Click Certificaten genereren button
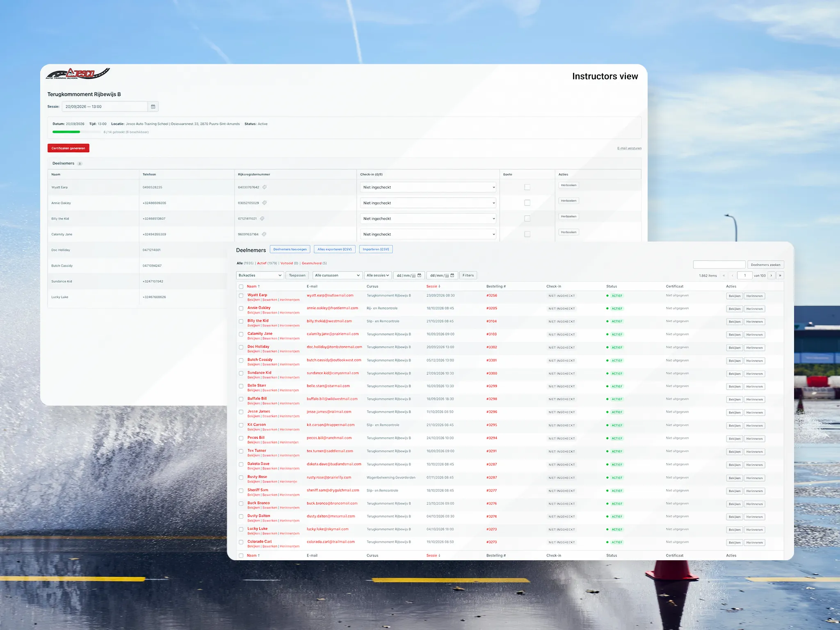The height and width of the screenshot is (630, 840). (x=68, y=148)
